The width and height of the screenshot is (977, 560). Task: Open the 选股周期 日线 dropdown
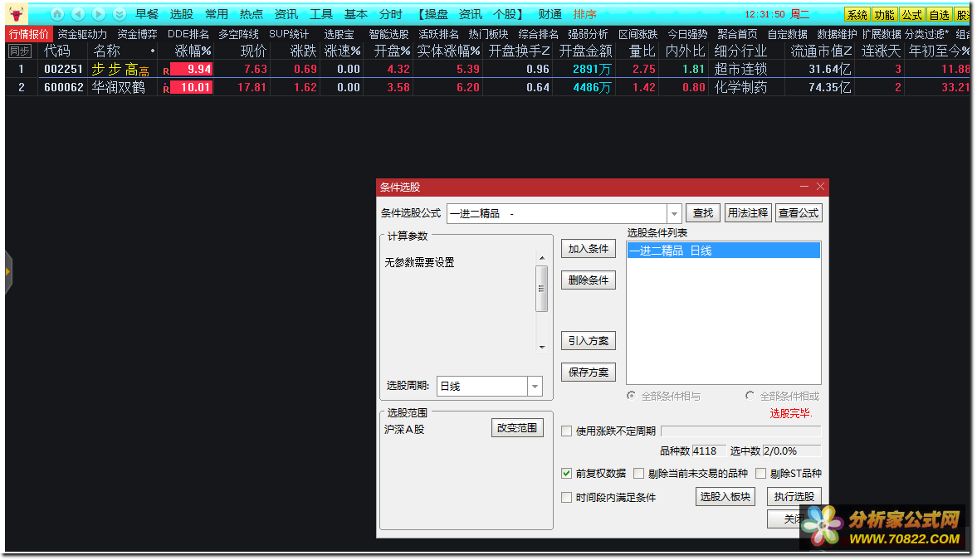pos(535,387)
